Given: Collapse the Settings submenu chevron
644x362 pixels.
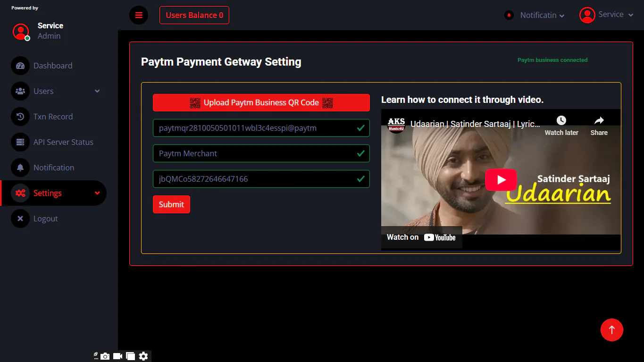Looking at the screenshot, I should point(97,193).
